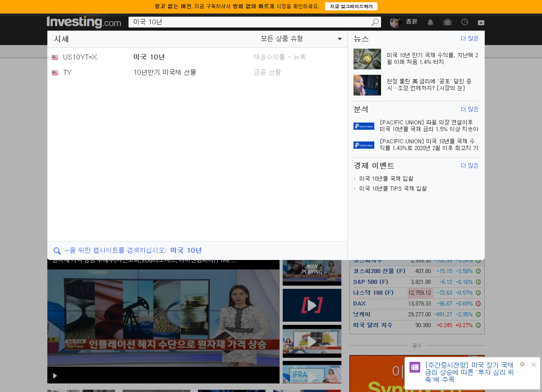Viewport: 542px width, 392px height.
Task: Click the Korean flag language icon
Action: [481, 23]
